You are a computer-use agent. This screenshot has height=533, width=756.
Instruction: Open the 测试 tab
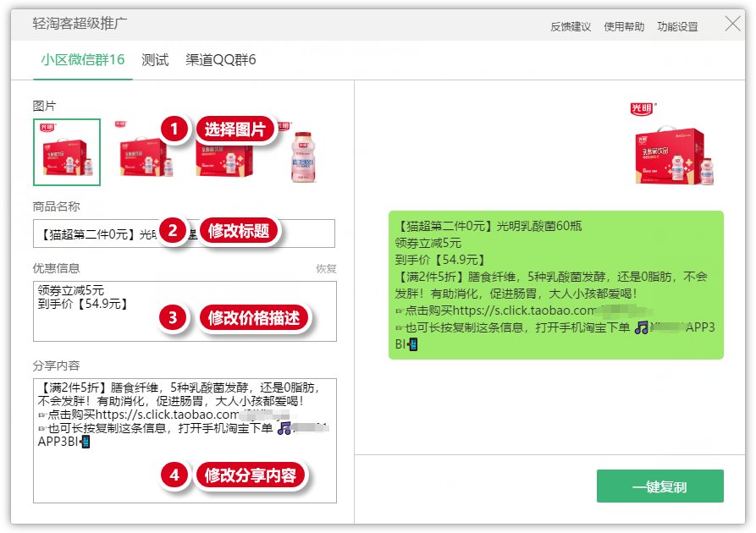point(155,60)
